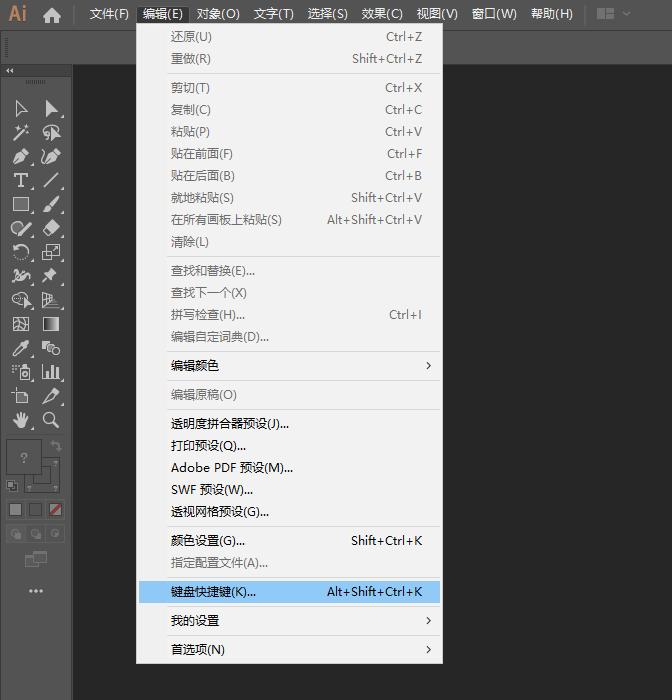Select the Slice tool

[x=51, y=396]
